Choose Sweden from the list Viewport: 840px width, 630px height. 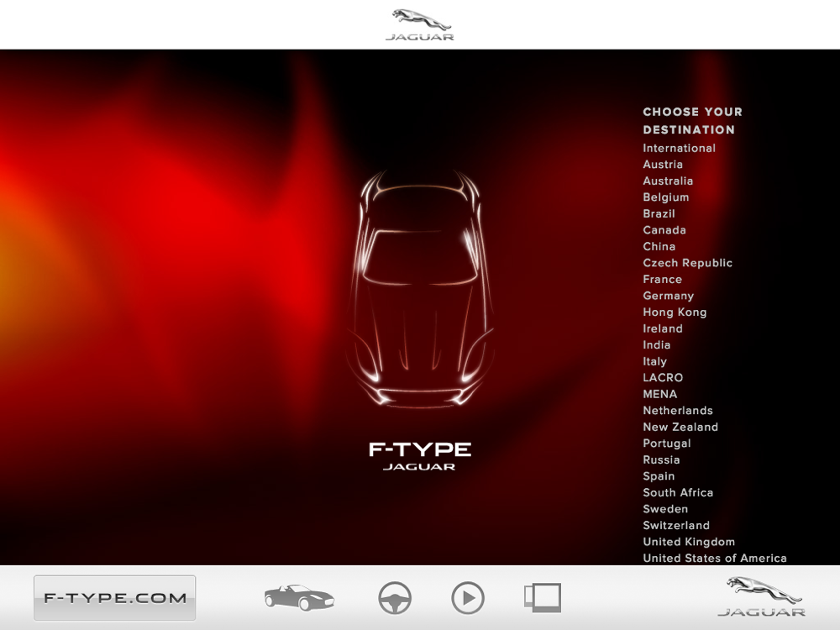coord(665,509)
